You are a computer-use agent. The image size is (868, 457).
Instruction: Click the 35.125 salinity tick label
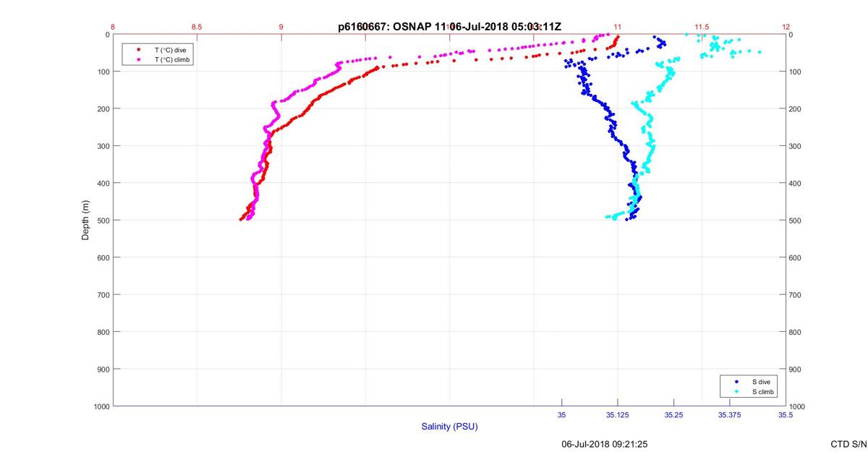[x=618, y=415]
